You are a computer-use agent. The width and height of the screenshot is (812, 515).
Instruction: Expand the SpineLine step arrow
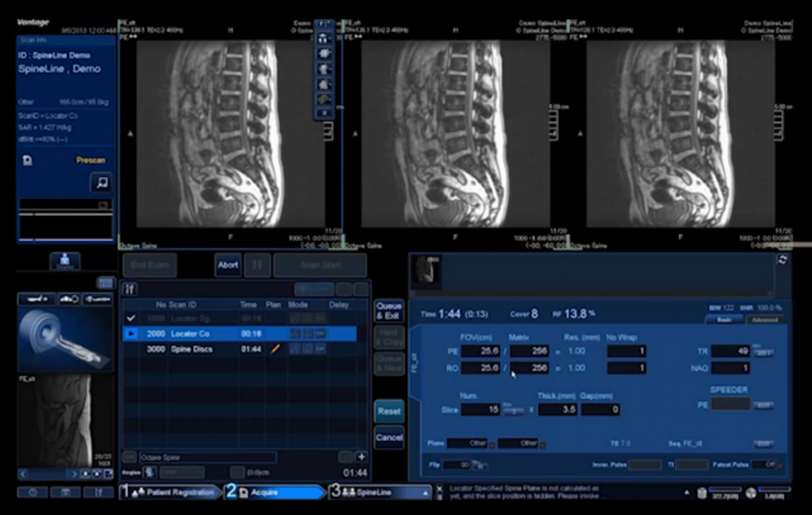pyautogui.click(x=427, y=493)
